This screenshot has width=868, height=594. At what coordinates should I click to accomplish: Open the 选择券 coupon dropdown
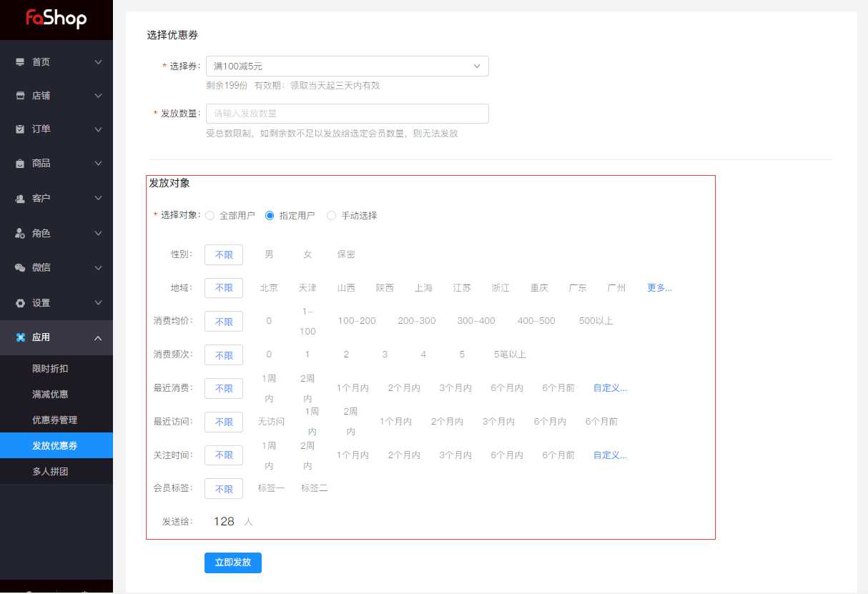point(347,66)
